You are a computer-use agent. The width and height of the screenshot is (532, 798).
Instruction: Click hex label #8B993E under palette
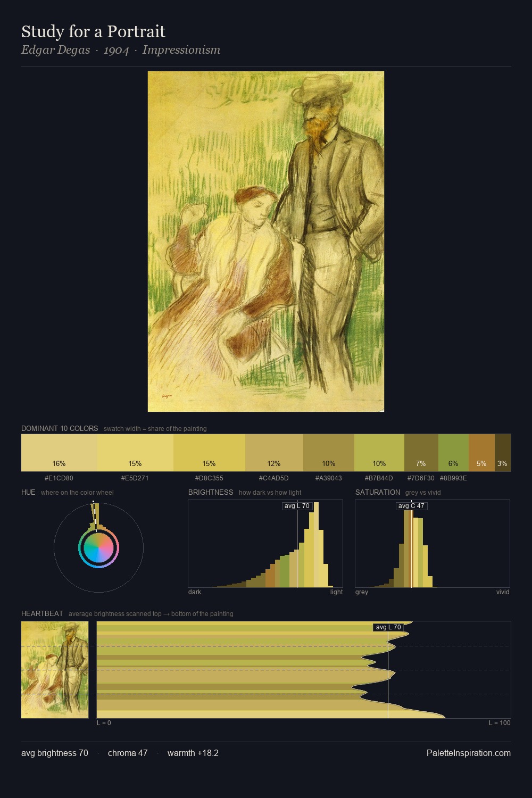(x=453, y=478)
